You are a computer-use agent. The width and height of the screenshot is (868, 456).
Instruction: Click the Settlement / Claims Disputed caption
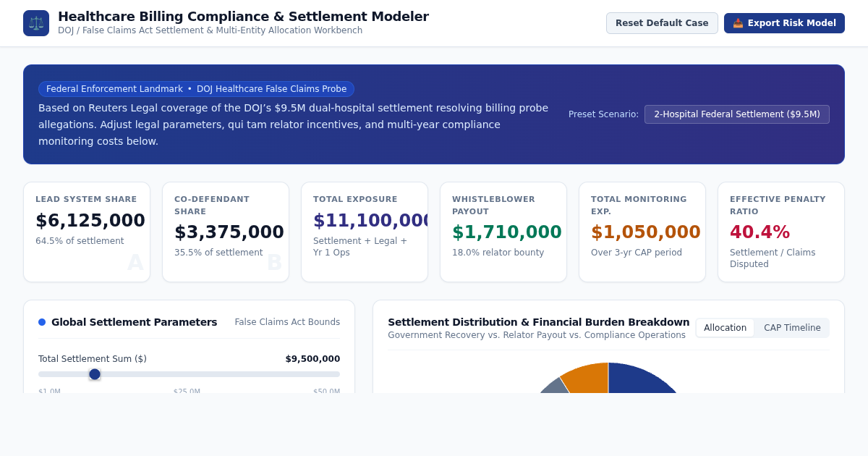tap(773, 258)
